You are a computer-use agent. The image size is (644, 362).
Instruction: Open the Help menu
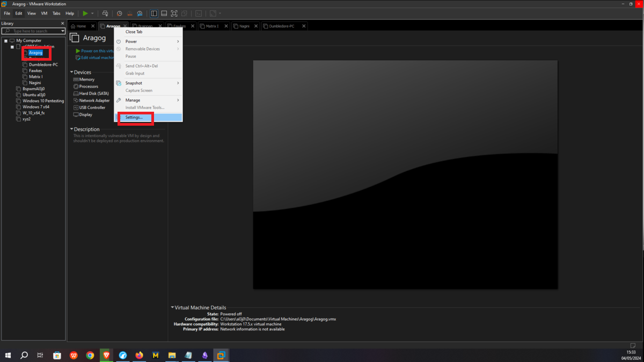tap(70, 13)
